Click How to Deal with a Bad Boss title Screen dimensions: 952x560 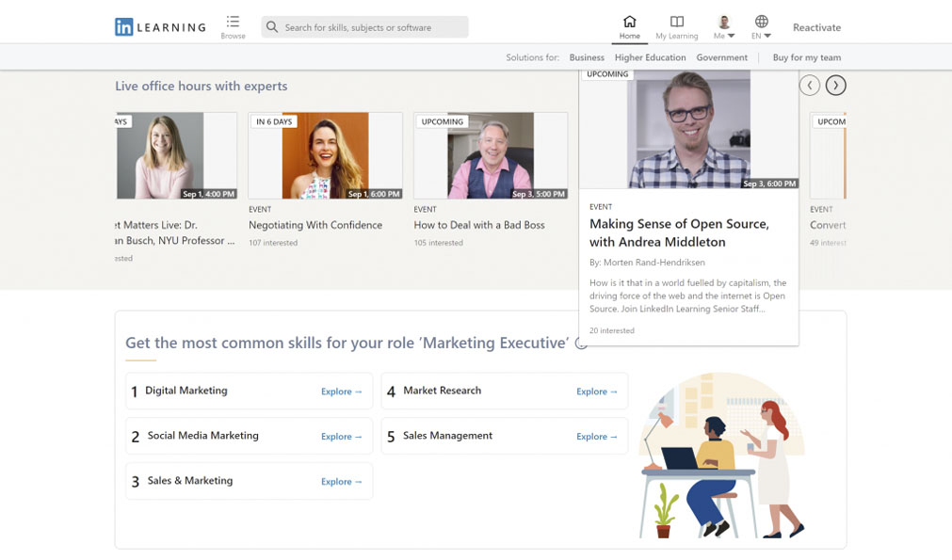click(479, 225)
